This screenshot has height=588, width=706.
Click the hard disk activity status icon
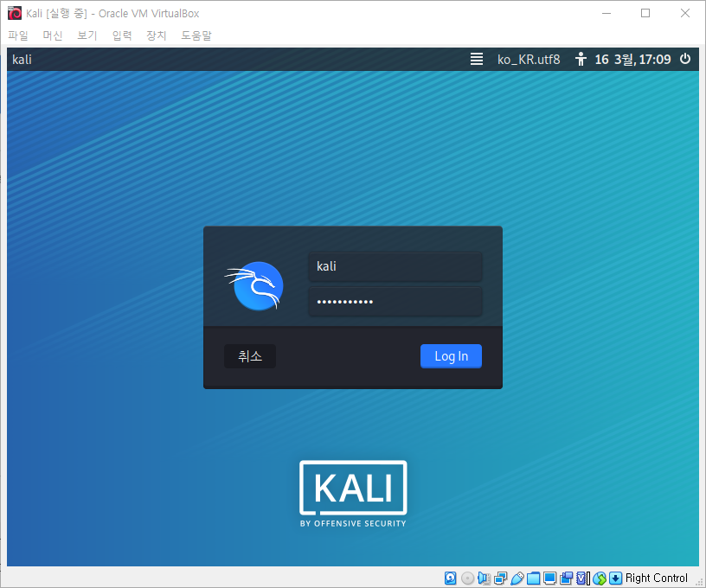(x=450, y=578)
